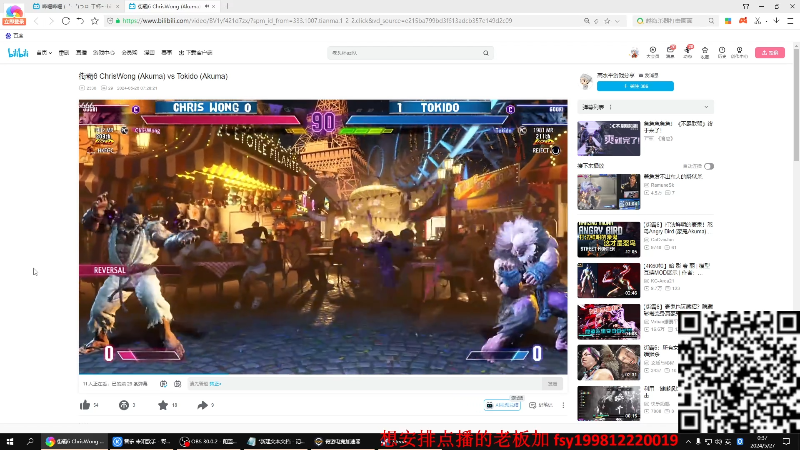
Task: Open favorites icon in bilibili header
Action: pyautogui.click(x=705, y=52)
